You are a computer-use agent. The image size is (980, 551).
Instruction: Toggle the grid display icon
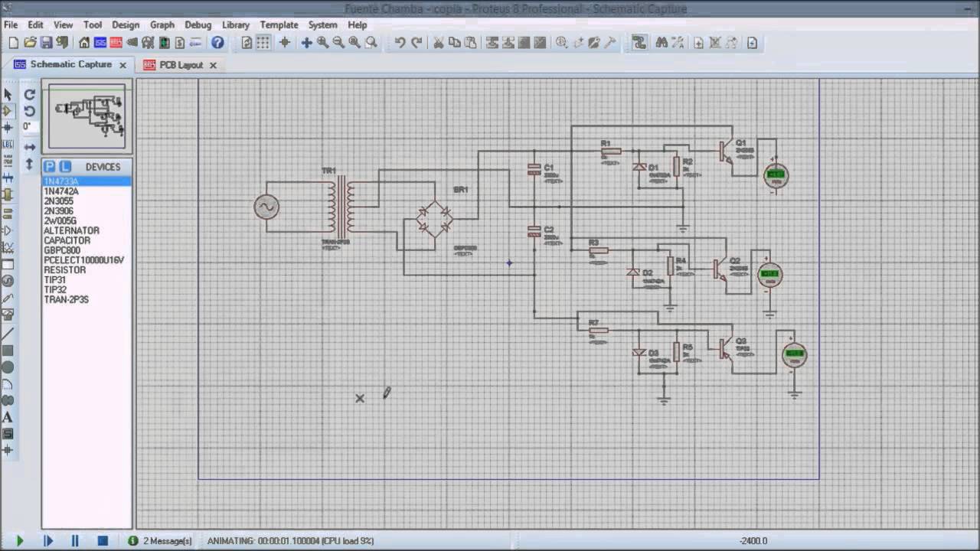263,43
